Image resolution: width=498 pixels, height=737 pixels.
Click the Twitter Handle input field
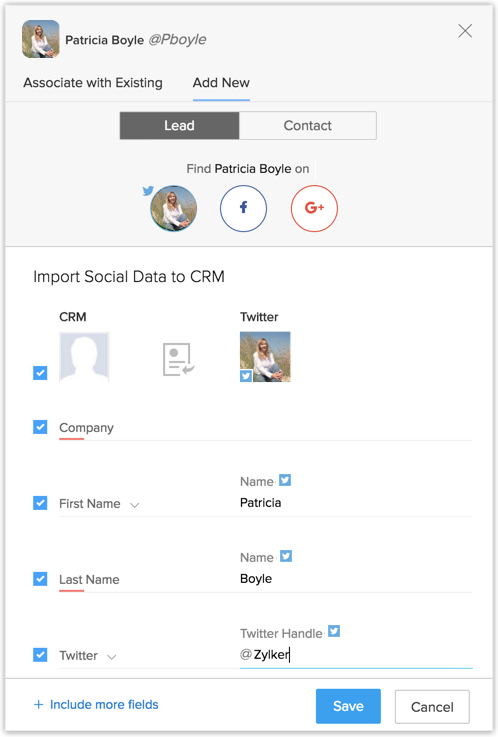[356, 654]
